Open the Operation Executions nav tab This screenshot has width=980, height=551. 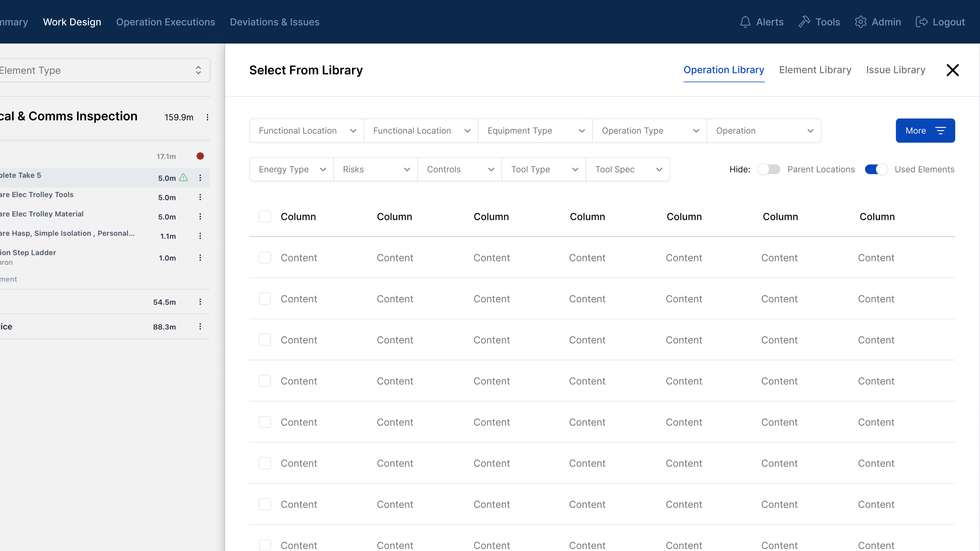pos(165,22)
